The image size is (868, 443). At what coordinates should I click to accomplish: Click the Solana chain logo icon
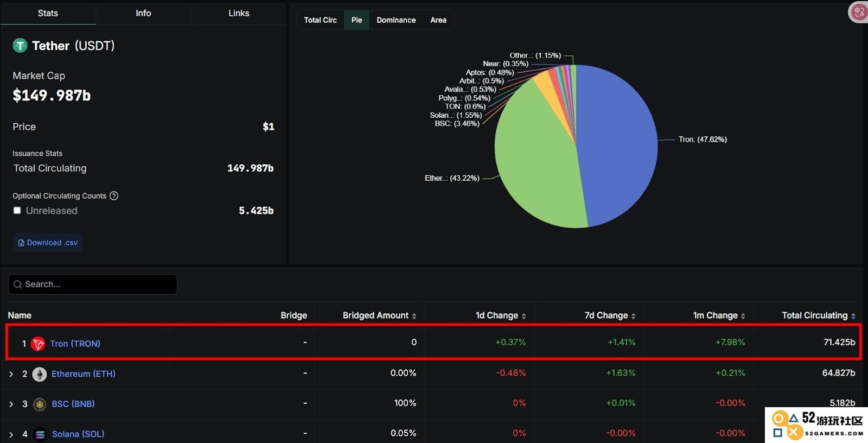[40, 434]
